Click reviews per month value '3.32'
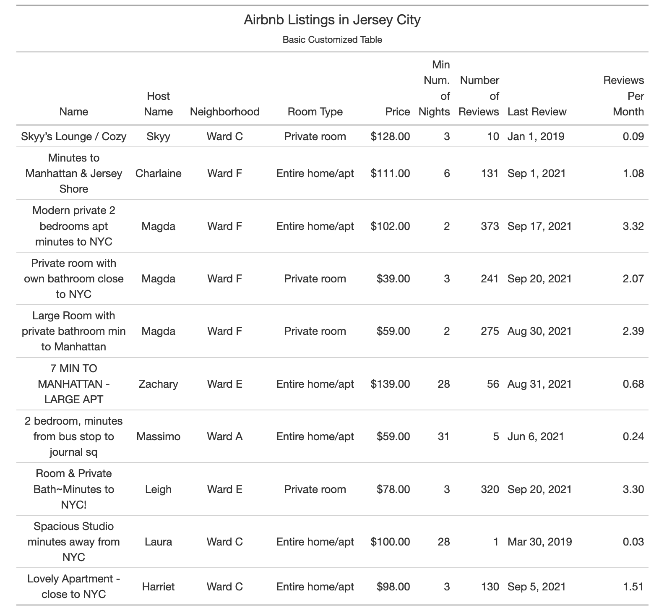The height and width of the screenshot is (616, 672). click(x=633, y=226)
